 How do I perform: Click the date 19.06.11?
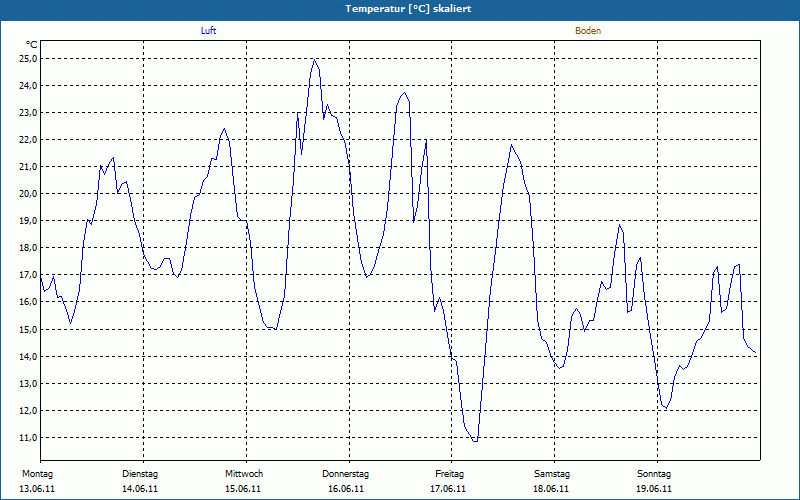click(654, 489)
